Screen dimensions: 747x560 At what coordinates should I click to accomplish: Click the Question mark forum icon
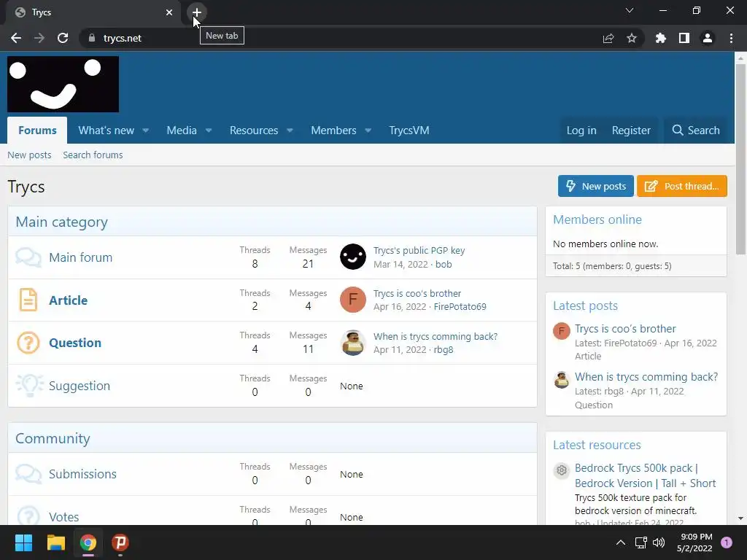tap(28, 343)
